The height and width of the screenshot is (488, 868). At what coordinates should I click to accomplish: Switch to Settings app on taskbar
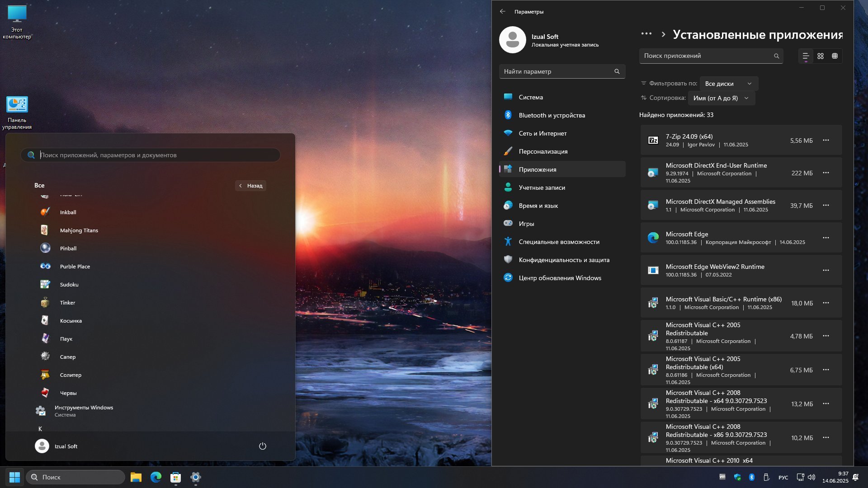(195, 477)
